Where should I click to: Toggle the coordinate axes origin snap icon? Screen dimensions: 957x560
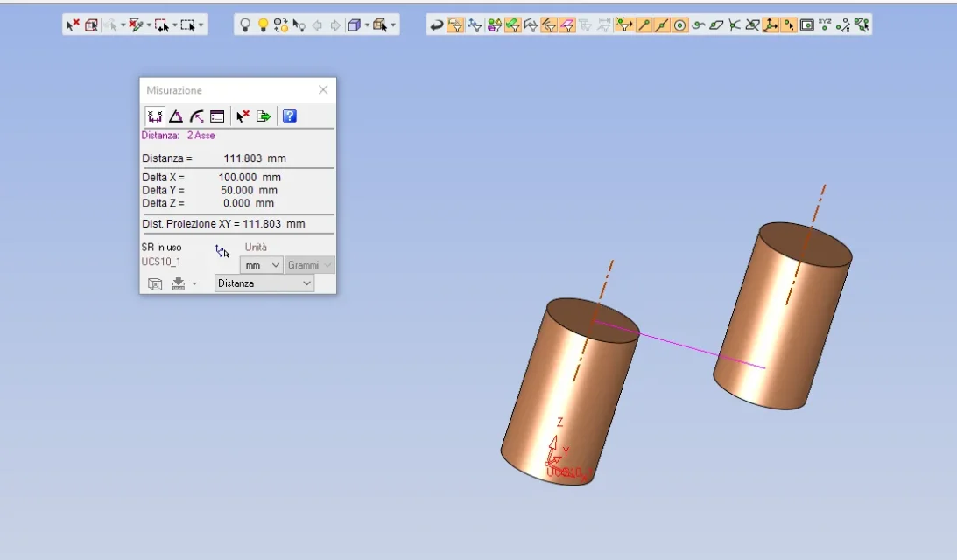tap(771, 25)
